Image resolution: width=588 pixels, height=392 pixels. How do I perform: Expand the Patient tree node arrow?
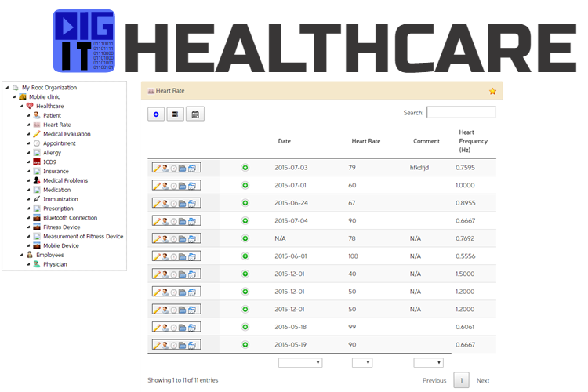point(28,115)
